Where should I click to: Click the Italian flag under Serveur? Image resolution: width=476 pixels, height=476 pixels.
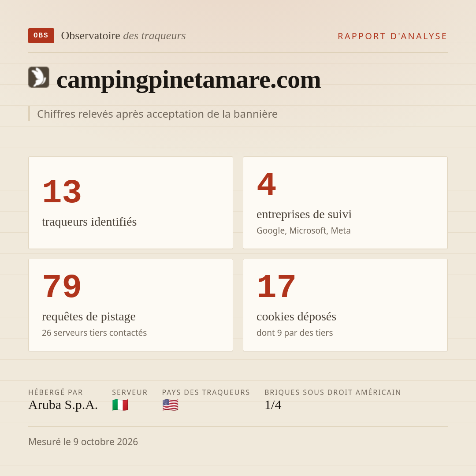[120, 405]
